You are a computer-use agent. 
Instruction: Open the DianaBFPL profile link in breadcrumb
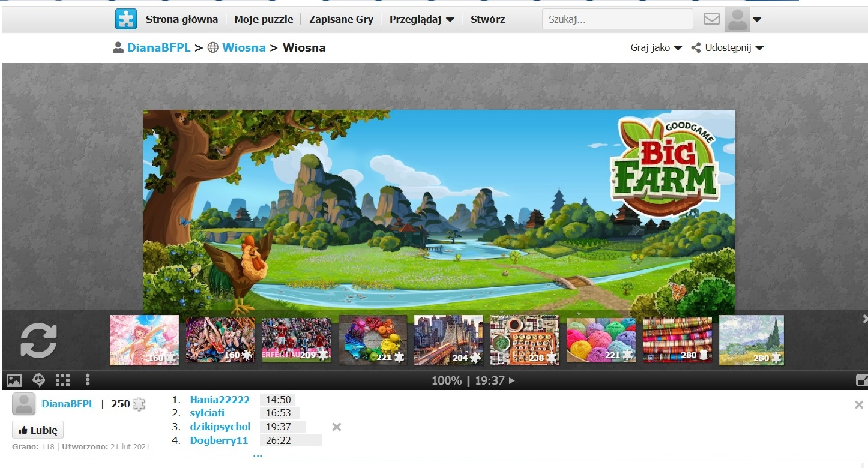pos(158,47)
